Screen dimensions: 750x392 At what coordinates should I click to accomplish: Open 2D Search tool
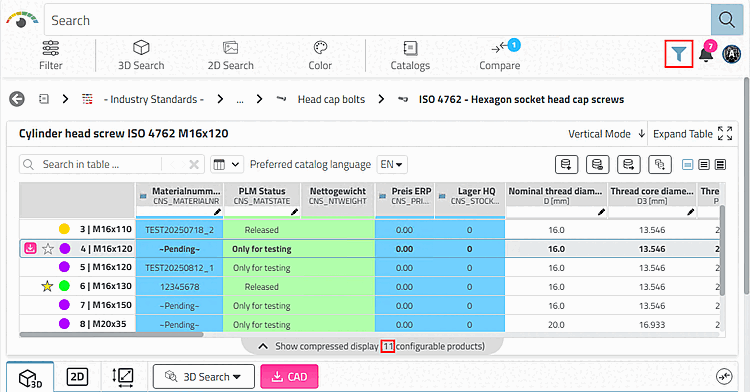231,55
